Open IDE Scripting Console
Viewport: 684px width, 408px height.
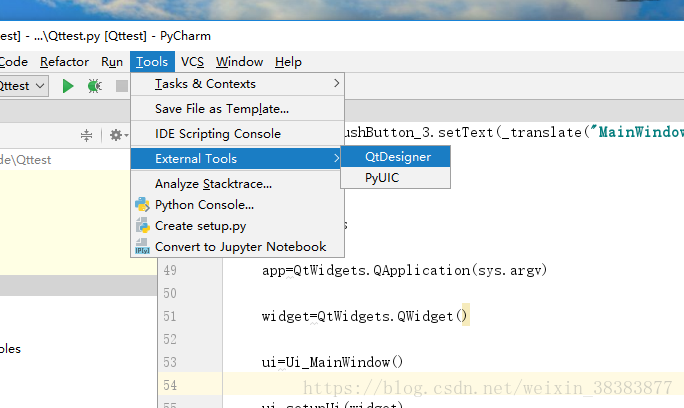237,134
